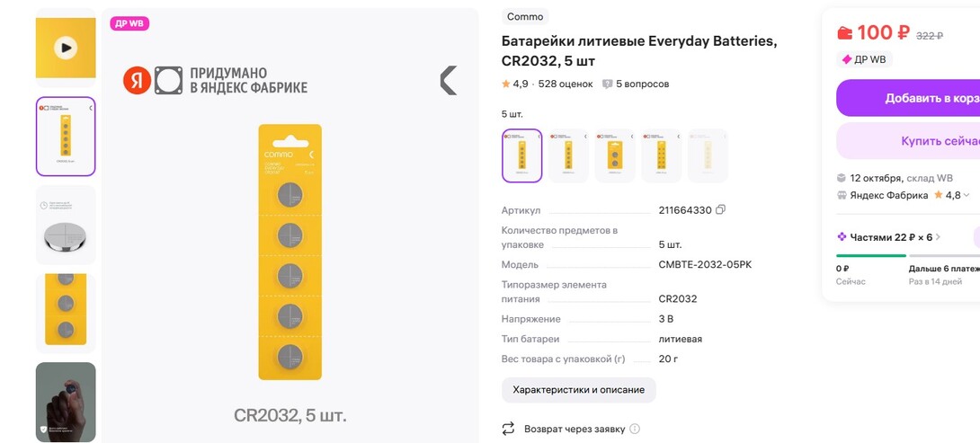Select the first 5 шт. variant thumbnail

[x=521, y=155]
